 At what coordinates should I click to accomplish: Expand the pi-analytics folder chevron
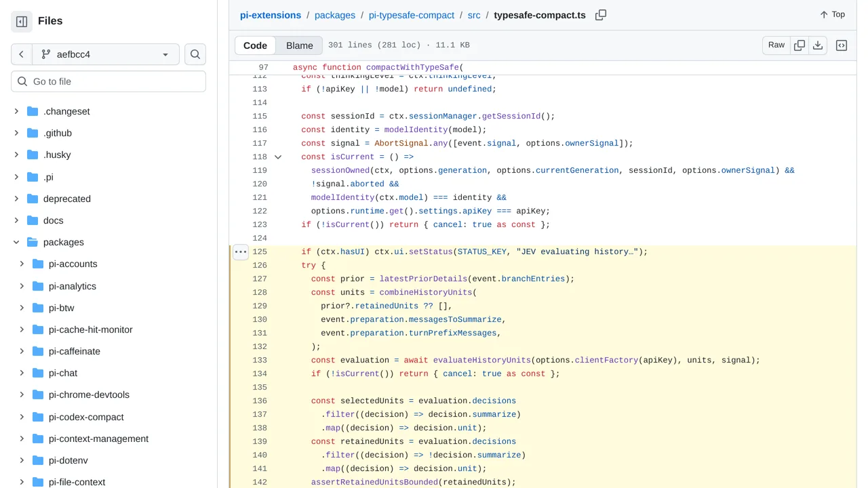(x=22, y=286)
